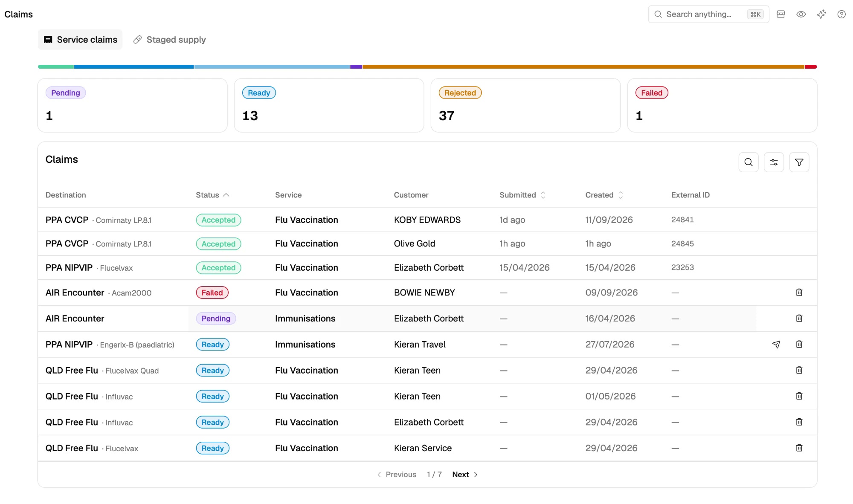Open the AI sparkle assistant icon
Viewport: 853px width, 504px height.
pyautogui.click(x=821, y=14)
